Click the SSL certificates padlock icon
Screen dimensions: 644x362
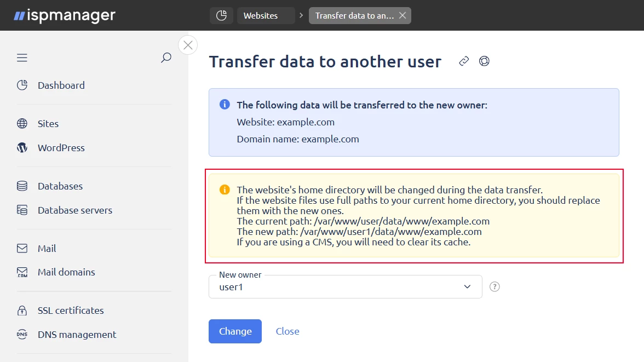(22, 311)
